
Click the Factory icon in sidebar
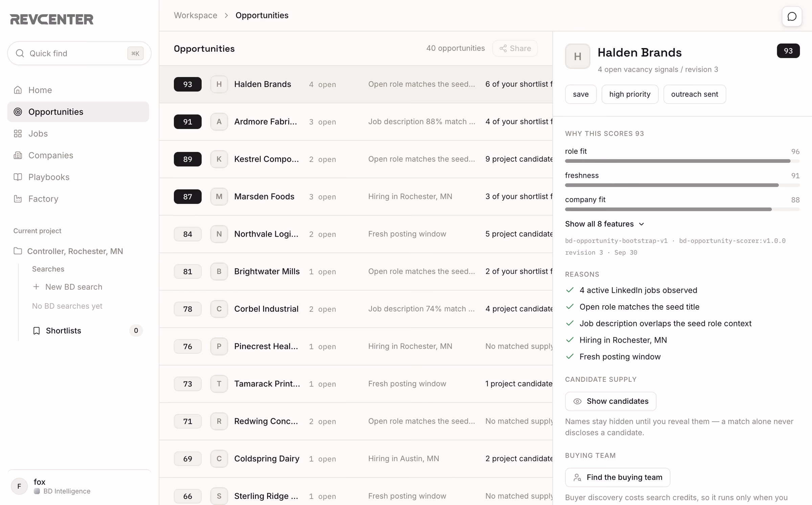coord(18,199)
